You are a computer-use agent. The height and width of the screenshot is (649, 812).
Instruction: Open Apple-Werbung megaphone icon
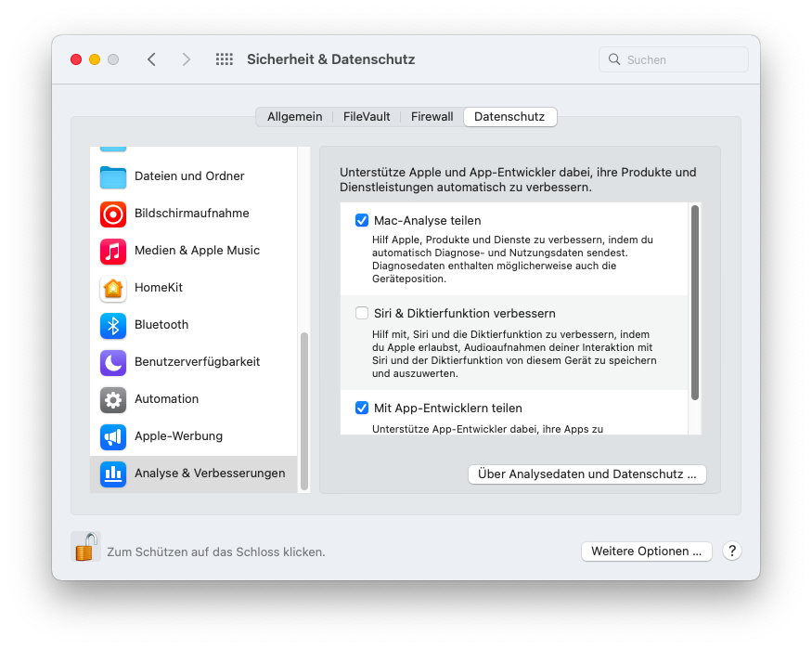[x=113, y=436]
